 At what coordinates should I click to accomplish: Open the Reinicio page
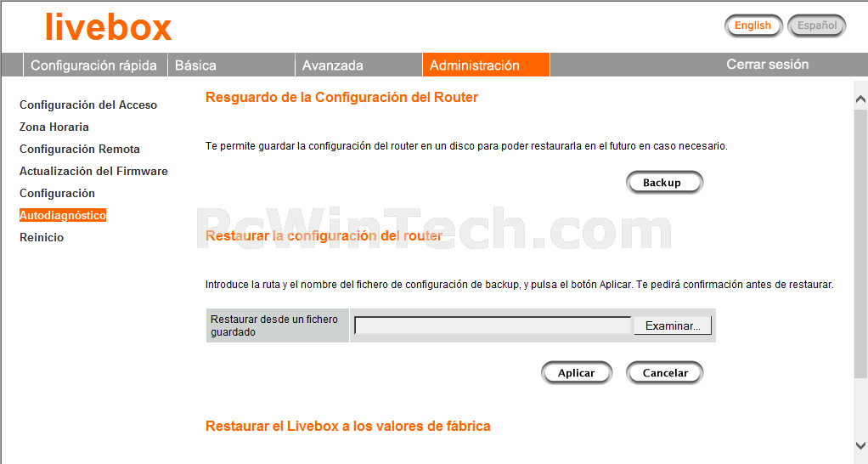[x=42, y=238]
